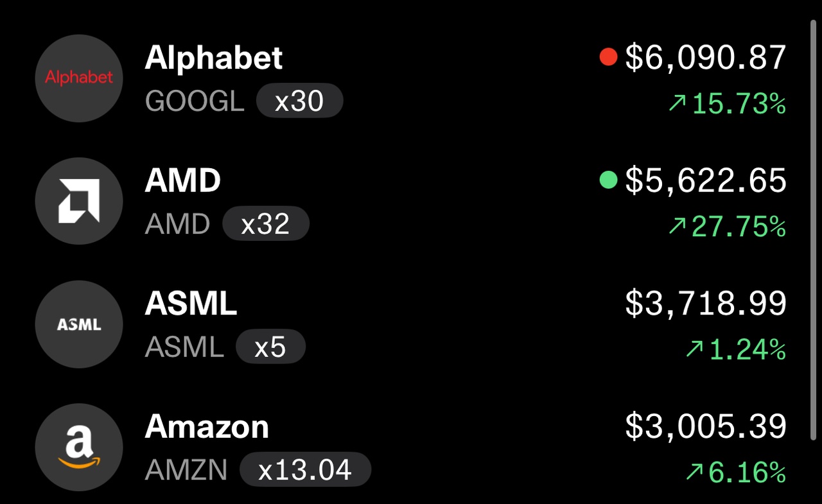Tap the Amazon smile logo icon
The width and height of the screenshot is (822, 504).
[79, 448]
